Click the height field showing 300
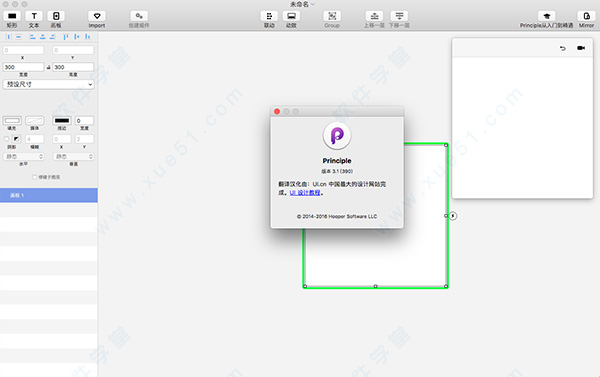The width and height of the screenshot is (600, 377). coord(73,67)
